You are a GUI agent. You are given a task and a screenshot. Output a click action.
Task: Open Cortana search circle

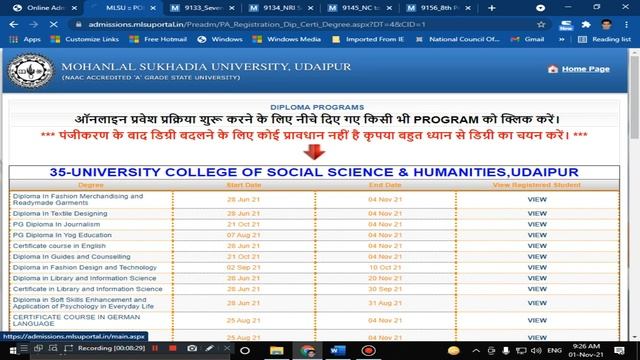coord(245,351)
